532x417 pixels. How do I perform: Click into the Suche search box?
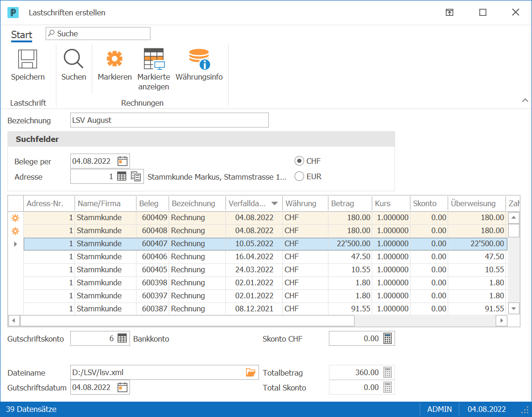click(x=98, y=34)
